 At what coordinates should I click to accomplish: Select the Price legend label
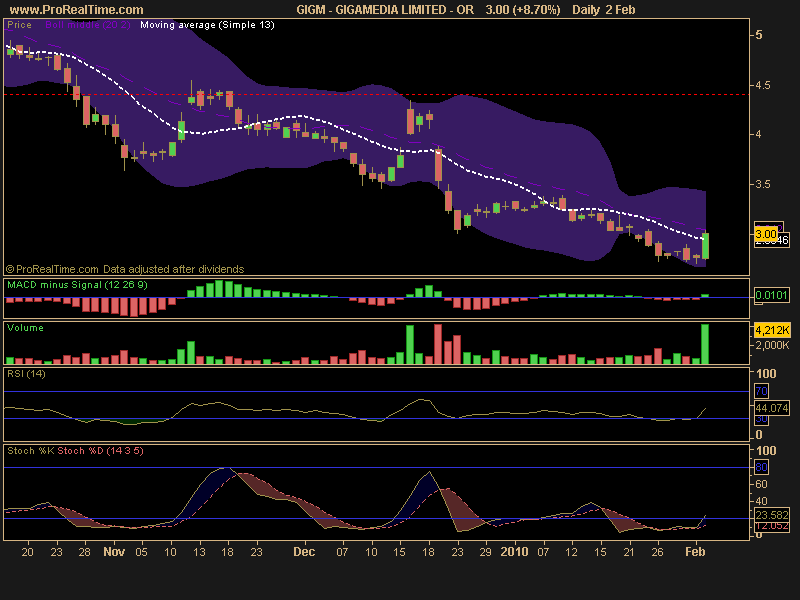coord(19,25)
